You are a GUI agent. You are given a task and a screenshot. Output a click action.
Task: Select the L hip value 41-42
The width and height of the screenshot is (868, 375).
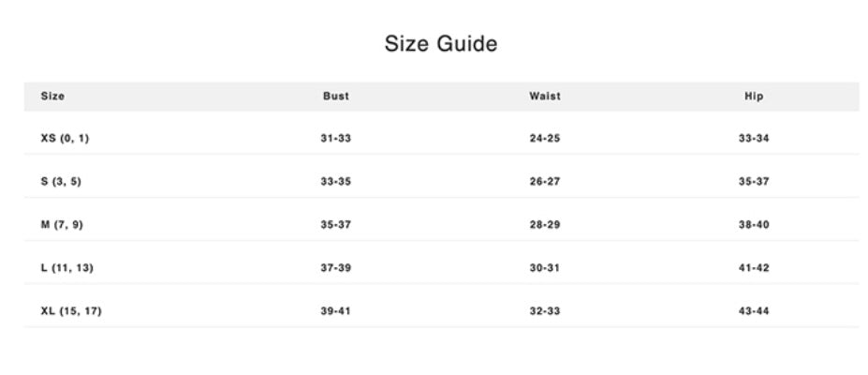[753, 268]
